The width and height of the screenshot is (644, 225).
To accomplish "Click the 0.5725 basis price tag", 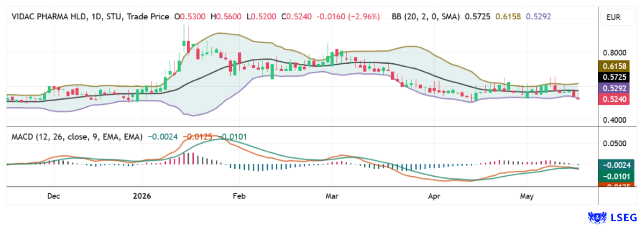I will tap(613, 77).
